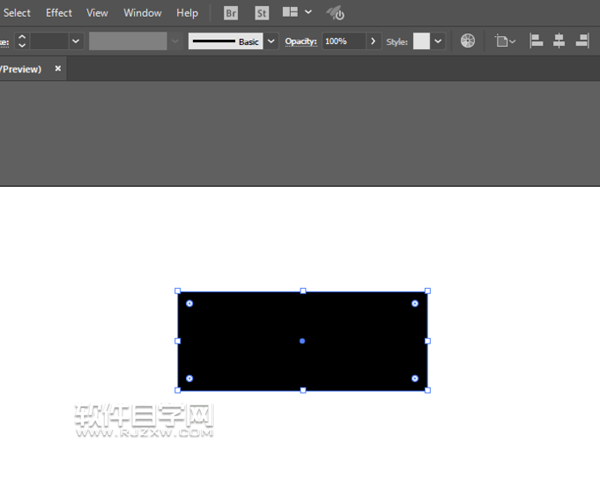Viewport: 600px width, 487px height.
Task: Open Adobe Stock via St icon
Action: 262,13
